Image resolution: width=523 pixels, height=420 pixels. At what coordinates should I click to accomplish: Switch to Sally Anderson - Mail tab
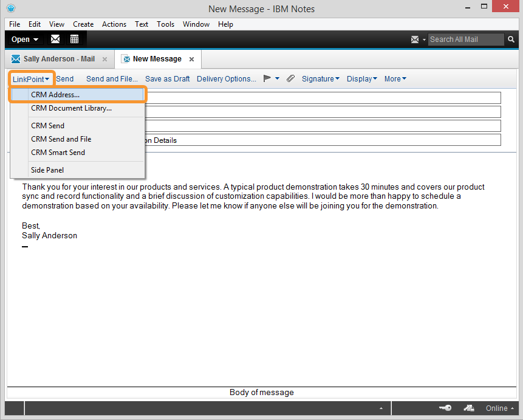[60, 59]
